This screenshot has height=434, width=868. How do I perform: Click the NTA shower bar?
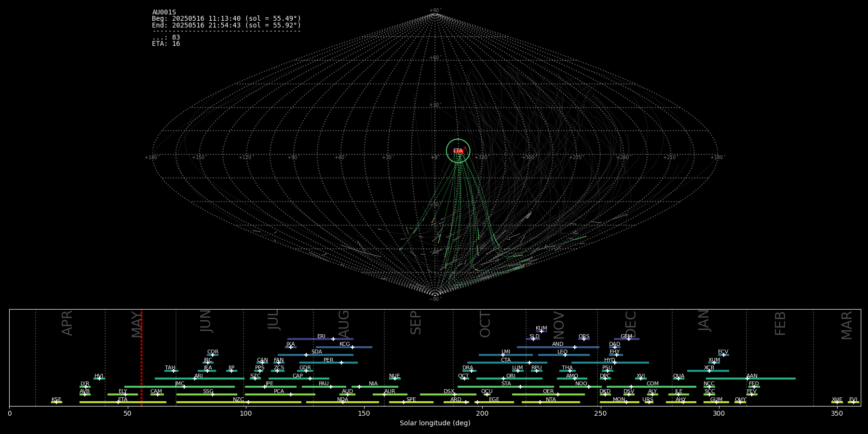click(551, 402)
